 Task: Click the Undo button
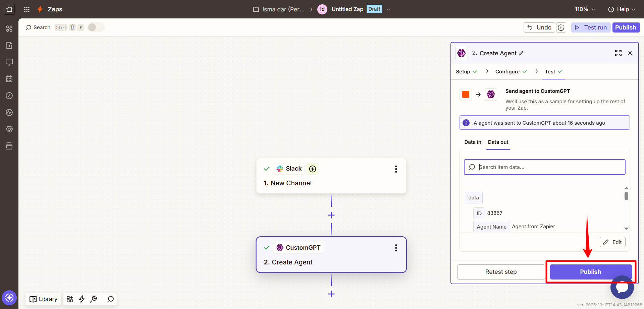(x=539, y=27)
